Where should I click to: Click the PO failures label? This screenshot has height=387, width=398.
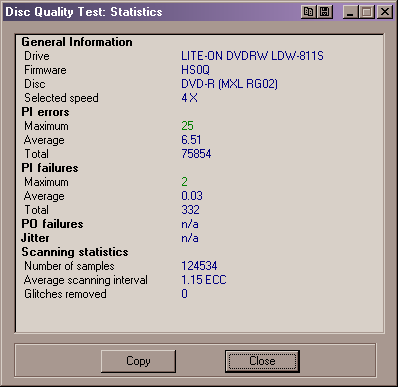(52, 224)
